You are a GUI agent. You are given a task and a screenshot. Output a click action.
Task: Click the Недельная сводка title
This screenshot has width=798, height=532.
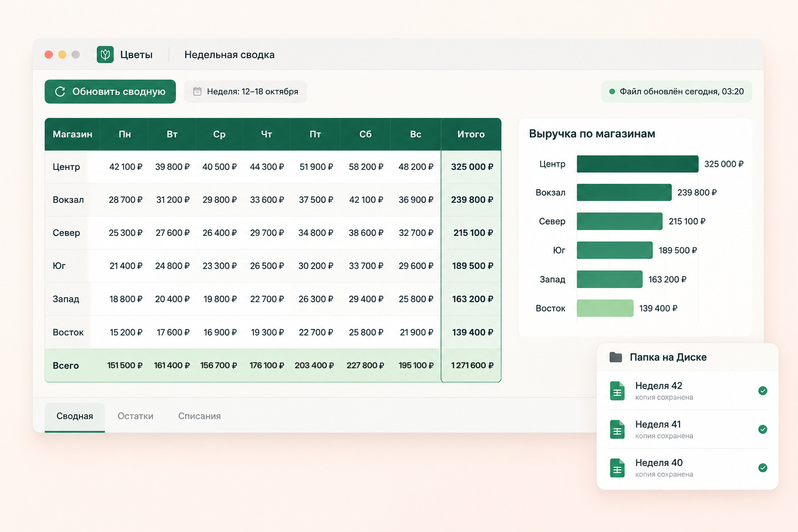[230, 55]
